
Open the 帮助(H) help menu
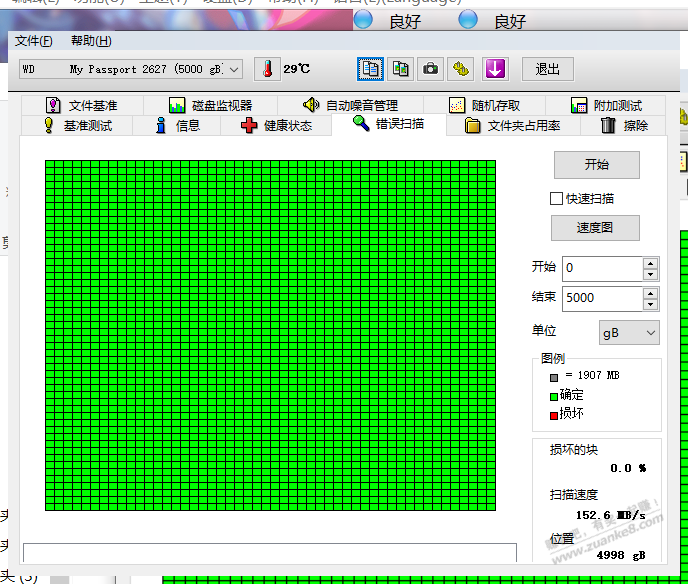(x=91, y=41)
